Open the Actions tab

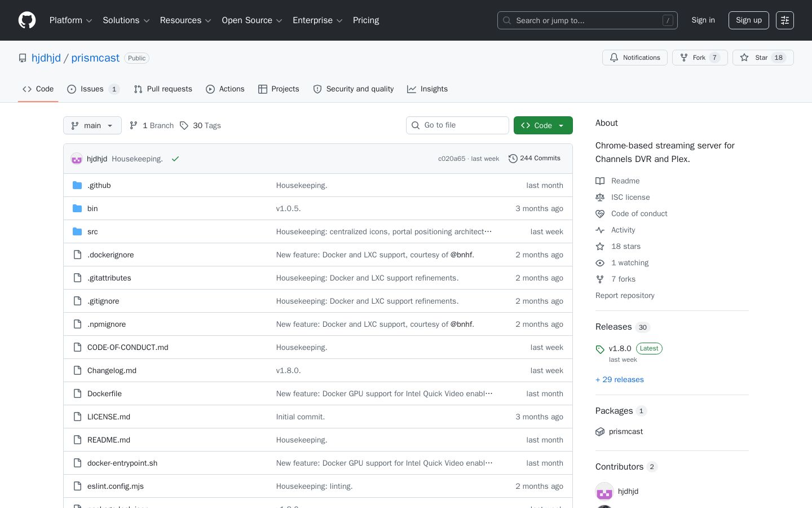point(225,89)
